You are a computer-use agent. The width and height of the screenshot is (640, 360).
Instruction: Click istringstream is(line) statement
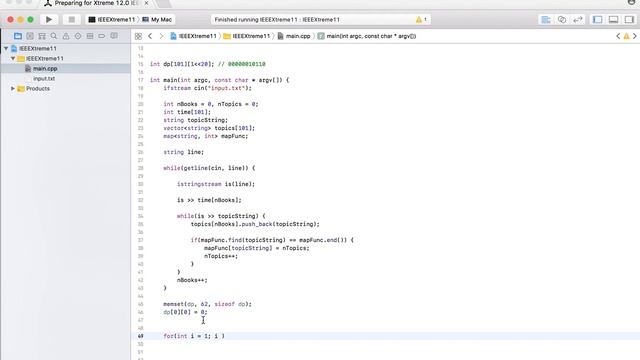[x=216, y=184]
